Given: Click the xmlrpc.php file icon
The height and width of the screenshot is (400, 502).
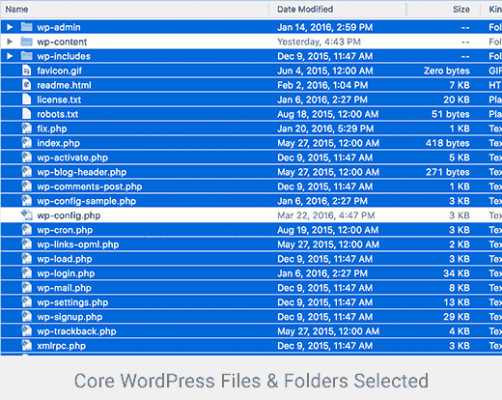Looking at the screenshot, I should 27,346.
